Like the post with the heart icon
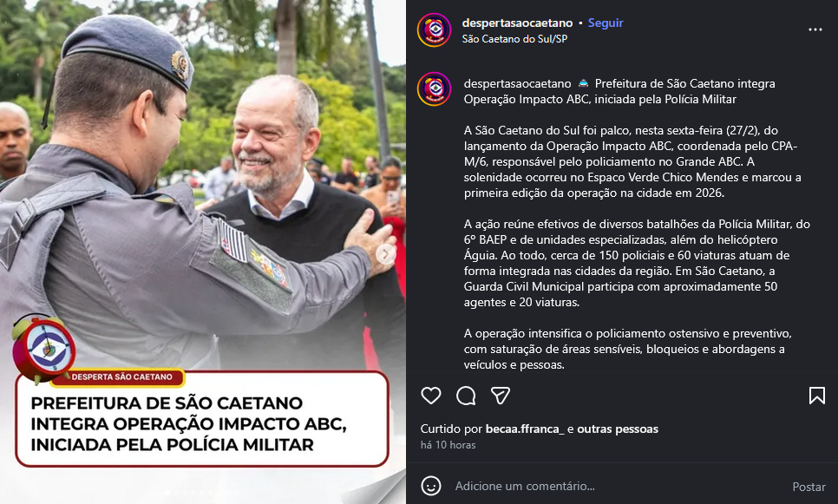The height and width of the screenshot is (504, 838). [431, 396]
